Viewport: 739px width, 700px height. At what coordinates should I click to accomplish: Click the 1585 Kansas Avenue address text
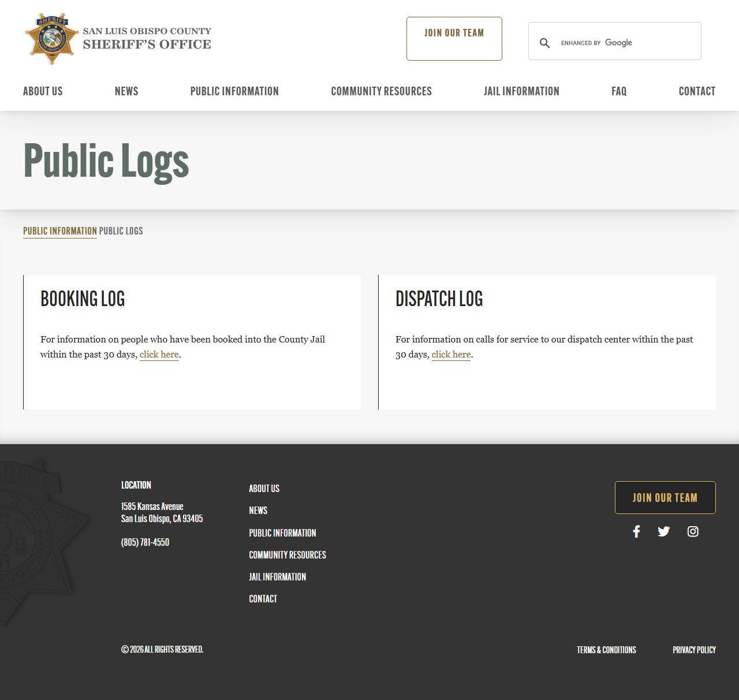tap(152, 507)
